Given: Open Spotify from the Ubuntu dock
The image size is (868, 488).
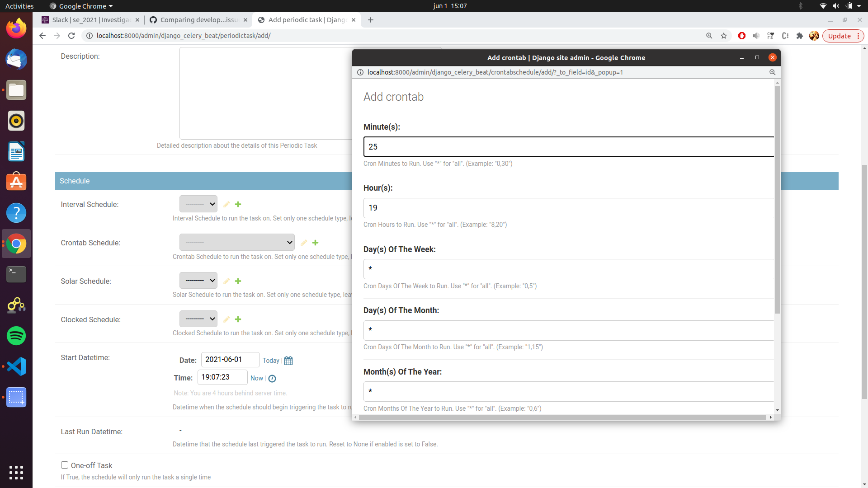Looking at the screenshot, I should (16, 336).
